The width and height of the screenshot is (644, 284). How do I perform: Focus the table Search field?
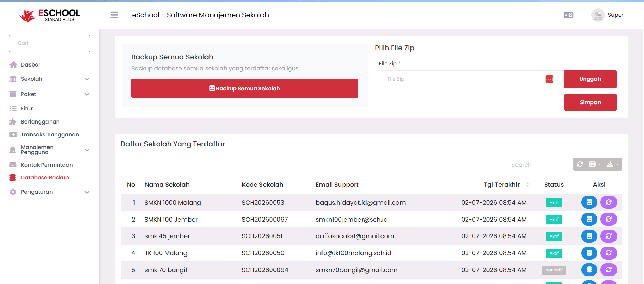click(x=539, y=165)
